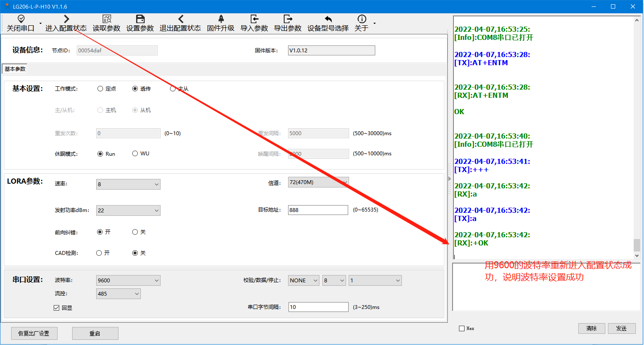Viewport: 644px width, 345px height.
Task: Click the 导入参数 import icon
Action: click(x=254, y=19)
